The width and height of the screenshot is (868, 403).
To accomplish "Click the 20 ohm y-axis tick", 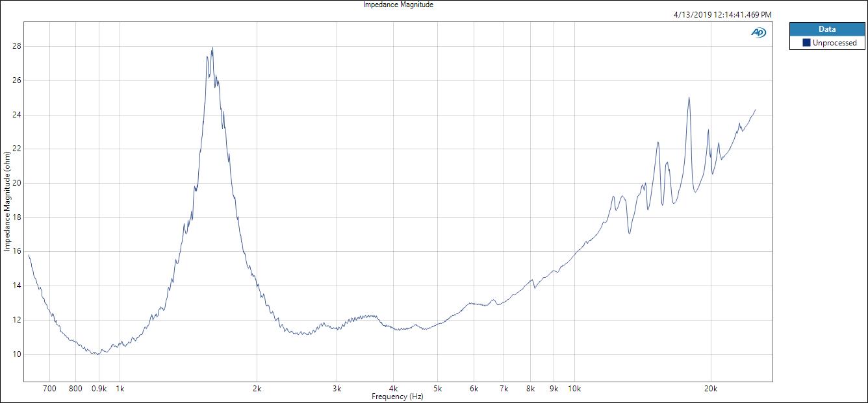I will [x=16, y=183].
